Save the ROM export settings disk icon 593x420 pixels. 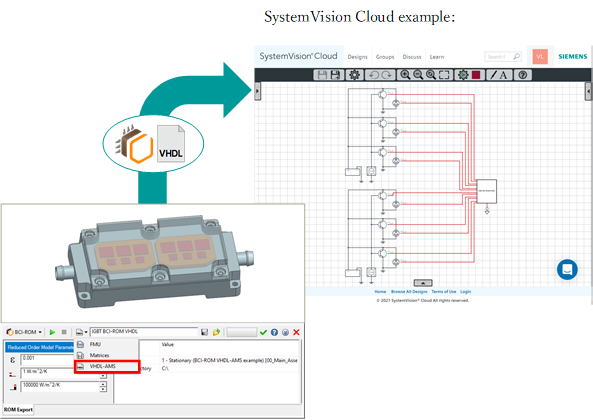coord(204,332)
